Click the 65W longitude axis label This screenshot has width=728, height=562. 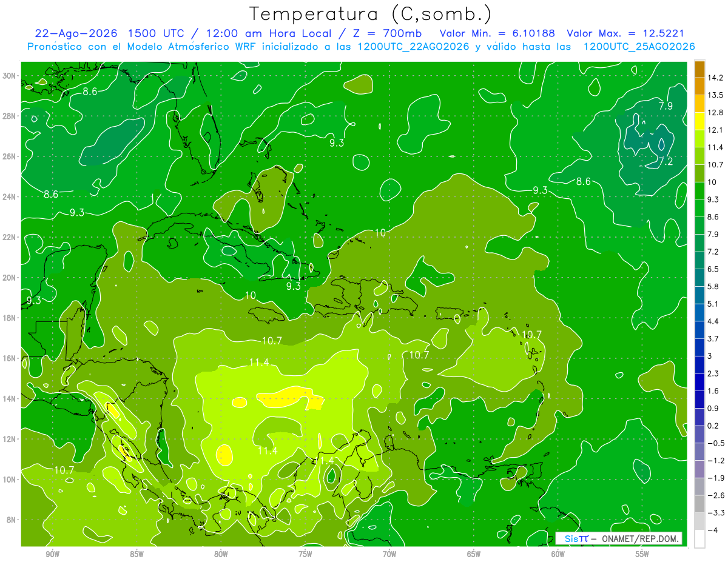point(474,554)
